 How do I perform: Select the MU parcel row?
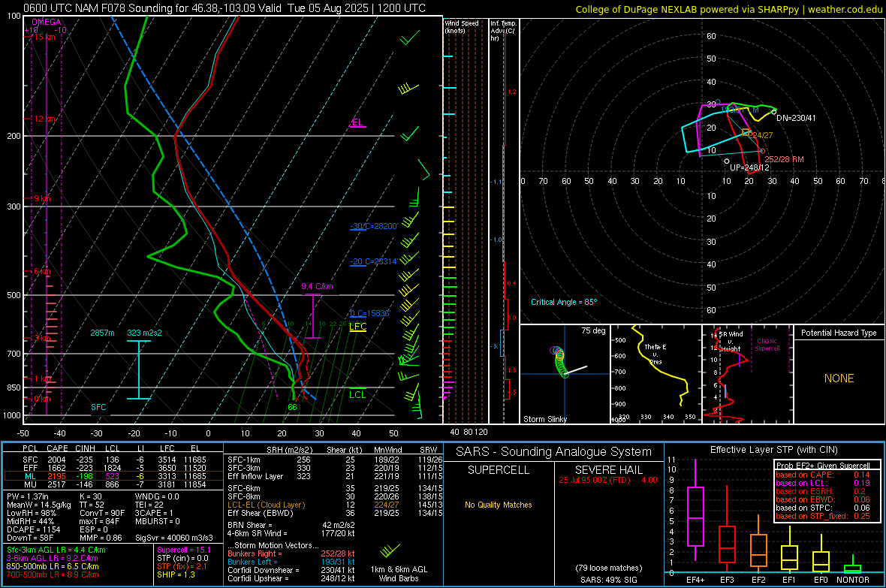click(113, 484)
